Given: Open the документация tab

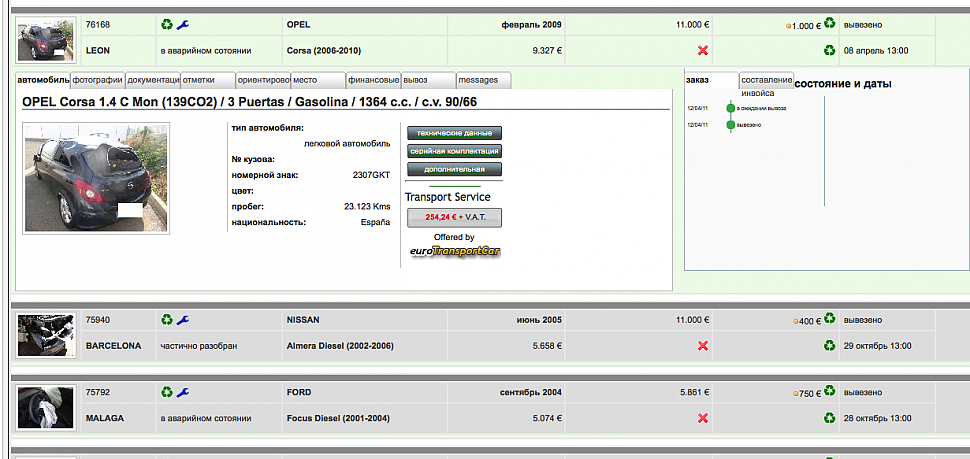Looking at the screenshot, I should (x=153, y=80).
